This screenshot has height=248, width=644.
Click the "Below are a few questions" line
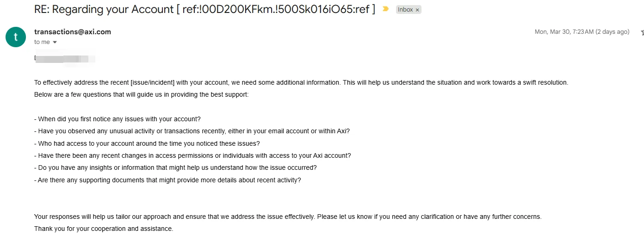click(141, 94)
